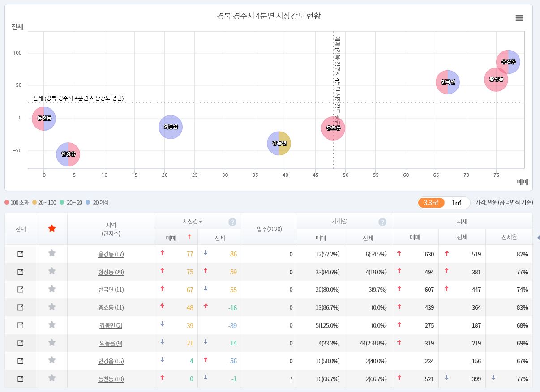540x392 pixels.
Task: Click help icon next to 시장강도
Action: [x=232, y=222]
